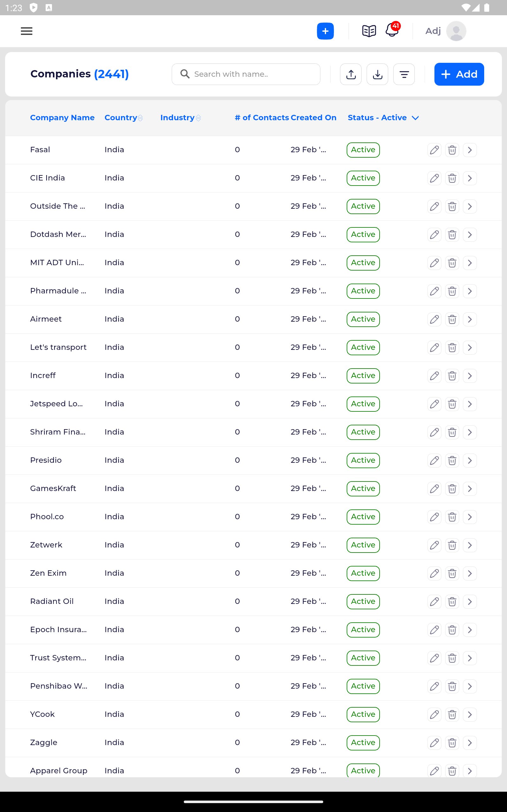Open notifications bell with 41 badge
This screenshot has height=812, width=507.
tap(392, 30)
